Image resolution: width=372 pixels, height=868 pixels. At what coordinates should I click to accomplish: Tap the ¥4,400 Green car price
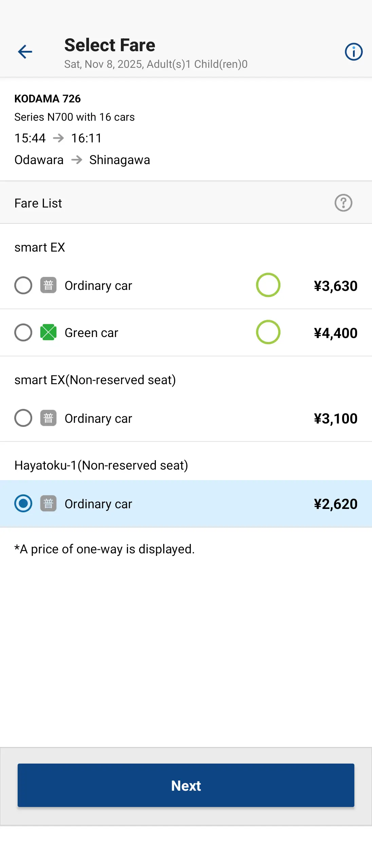[335, 333]
